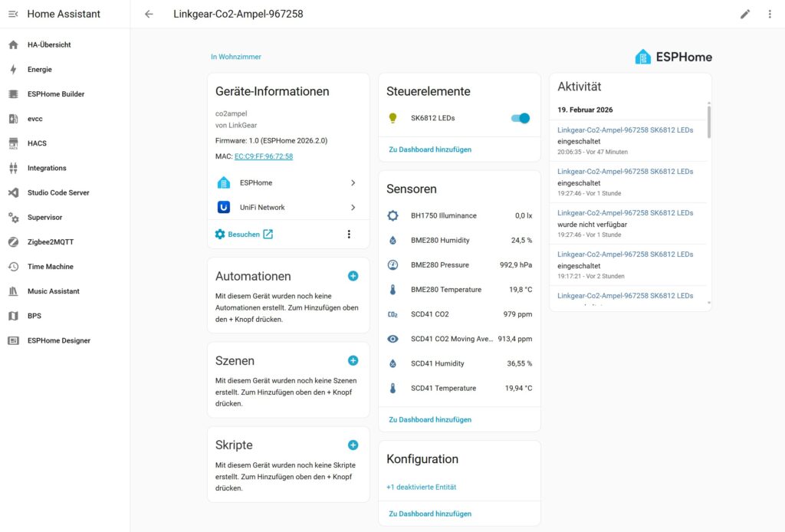The image size is (785, 532).
Task: Open Zigbee2MQTT in the sidebar
Action: (x=51, y=242)
